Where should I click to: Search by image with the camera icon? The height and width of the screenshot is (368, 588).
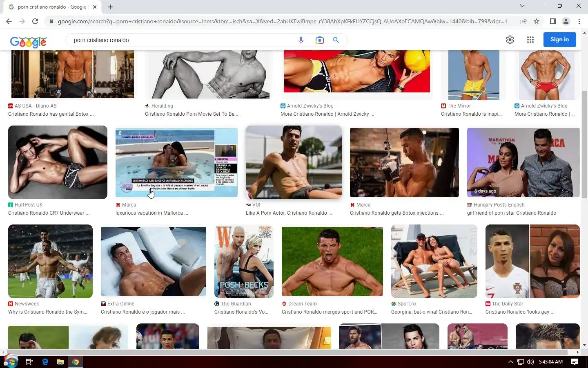(319, 40)
